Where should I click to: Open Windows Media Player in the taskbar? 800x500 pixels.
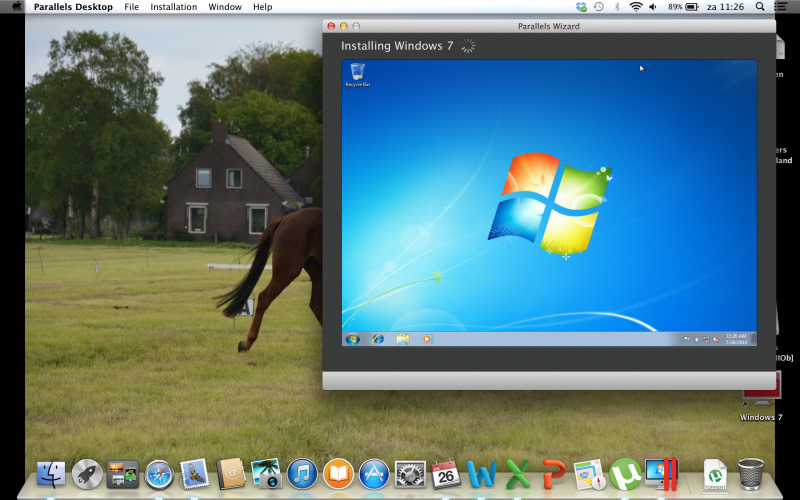(427, 339)
